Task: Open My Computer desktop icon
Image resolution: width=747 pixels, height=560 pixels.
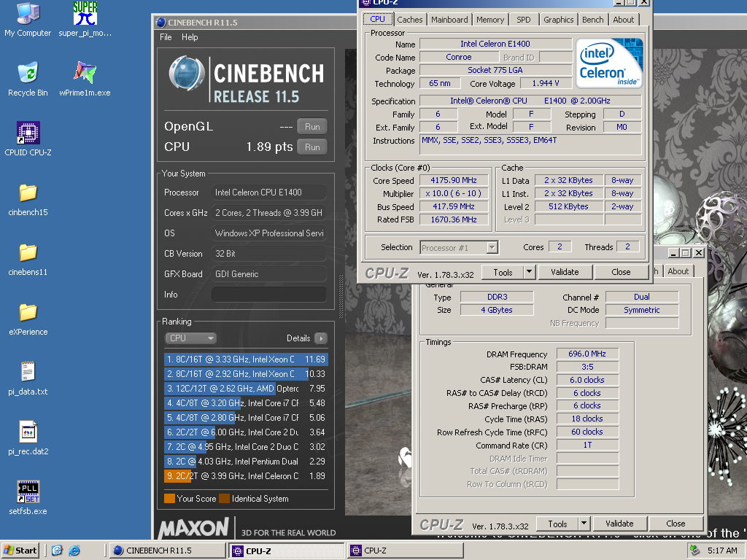Action: coord(28,19)
